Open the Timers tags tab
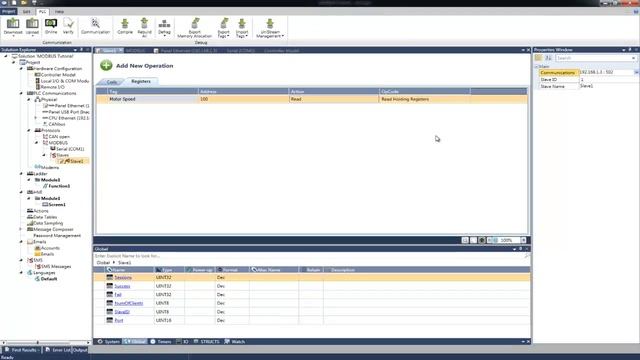 pos(161,342)
